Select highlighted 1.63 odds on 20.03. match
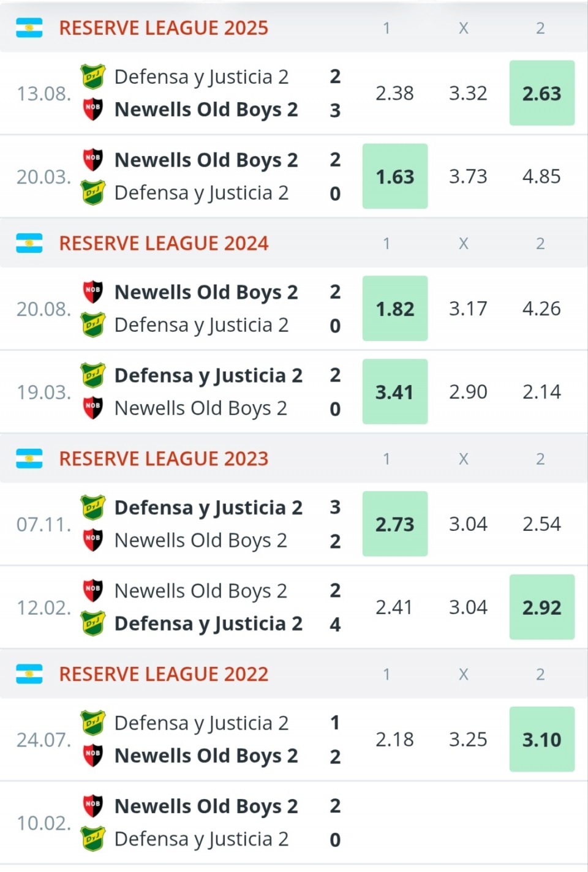 coord(395,176)
